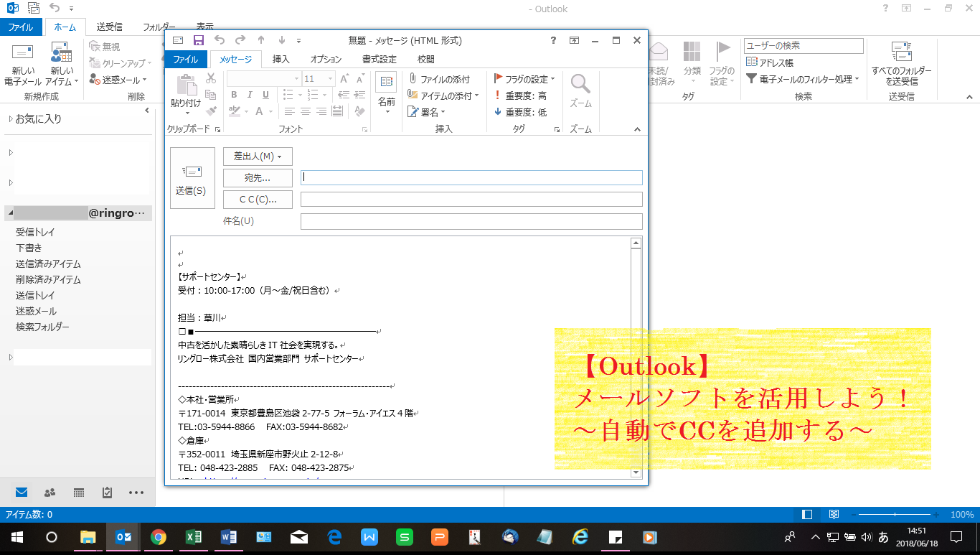Open 迷惑メール junk folder

(36, 311)
